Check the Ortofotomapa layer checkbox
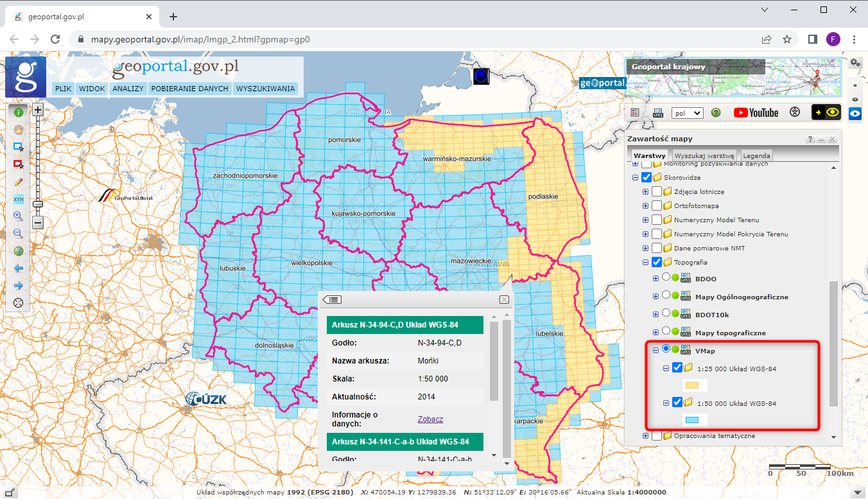The width and height of the screenshot is (868, 499). click(x=657, y=206)
